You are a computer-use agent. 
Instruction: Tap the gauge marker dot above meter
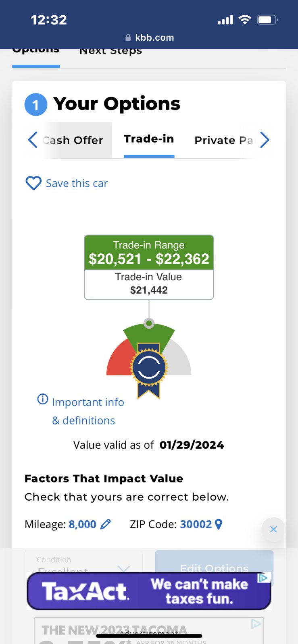[x=149, y=323]
